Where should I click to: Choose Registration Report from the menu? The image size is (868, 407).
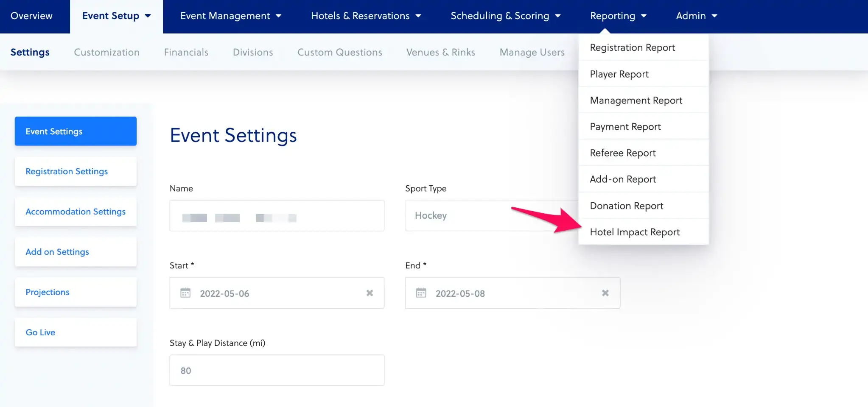[644, 47]
